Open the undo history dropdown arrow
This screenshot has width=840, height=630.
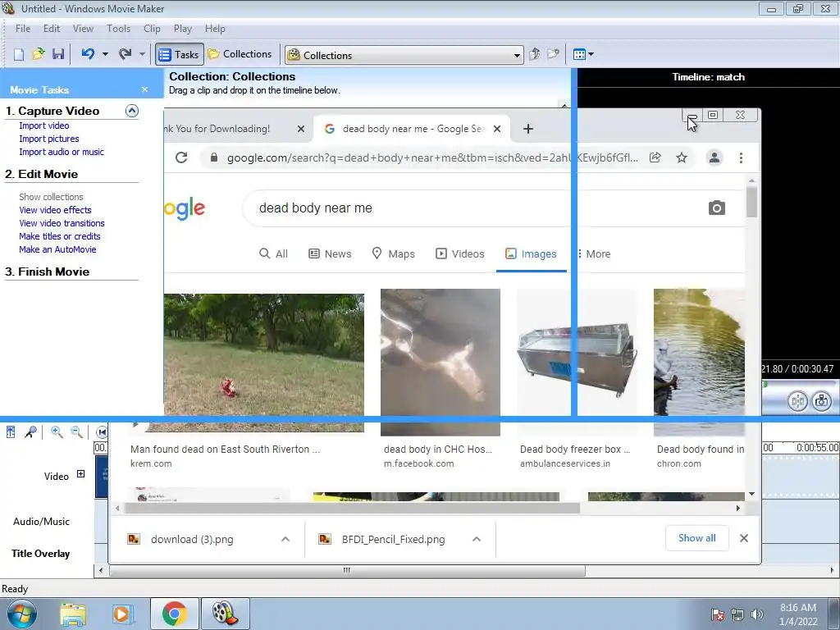(105, 54)
